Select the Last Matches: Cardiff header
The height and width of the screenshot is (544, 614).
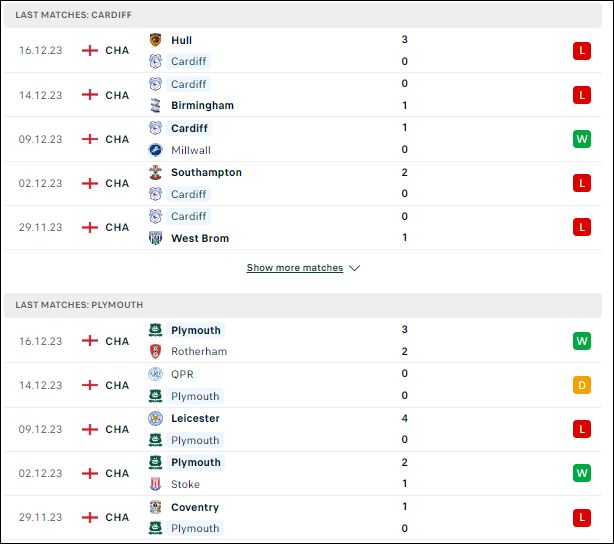pyautogui.click(x=303, y=15)
